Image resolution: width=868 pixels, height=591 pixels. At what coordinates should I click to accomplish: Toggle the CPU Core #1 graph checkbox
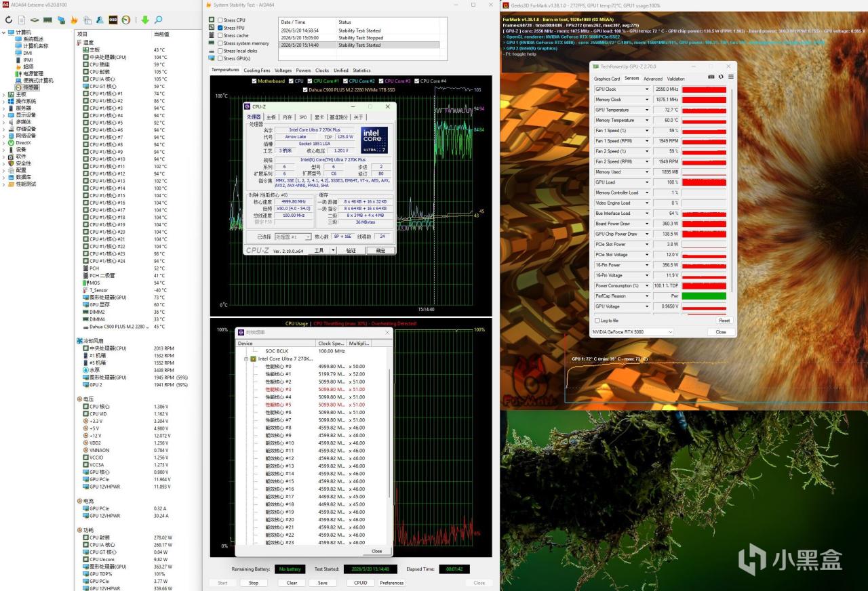point(309,81)
